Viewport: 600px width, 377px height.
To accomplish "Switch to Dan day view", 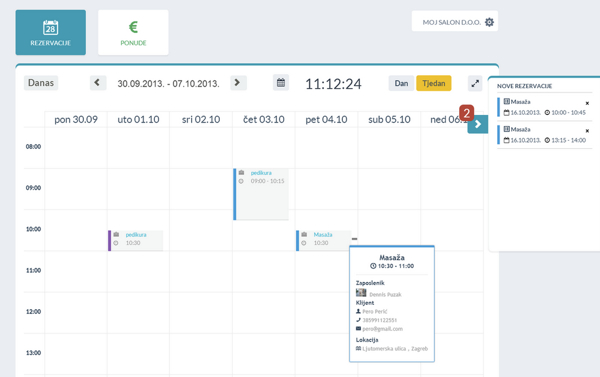I will click(401, 83).
